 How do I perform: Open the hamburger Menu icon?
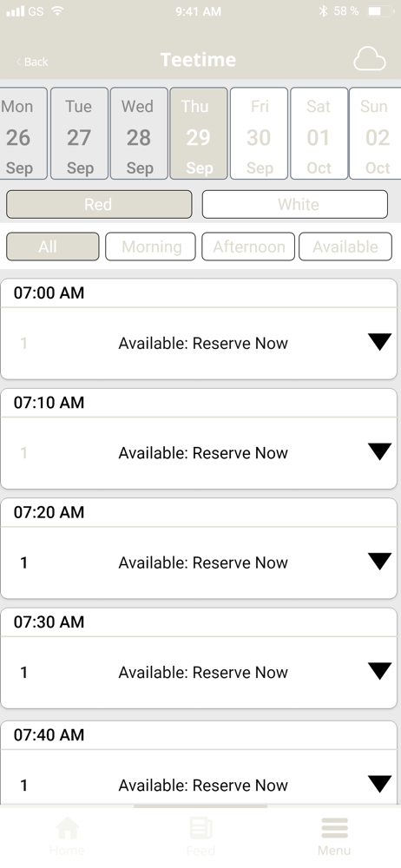click(x=334, y=828)
